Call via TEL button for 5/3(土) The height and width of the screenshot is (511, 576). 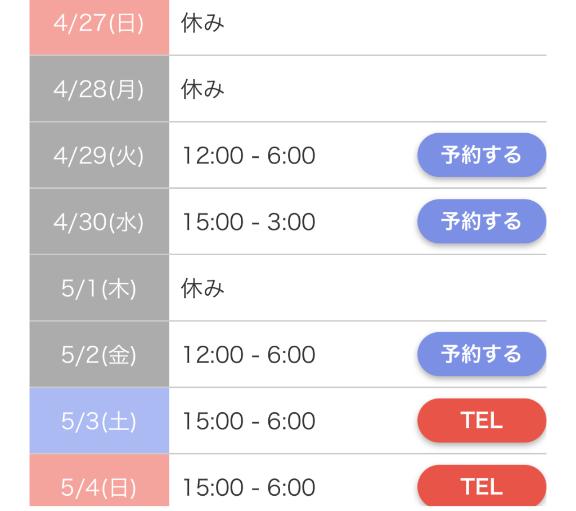[x=482, y=420]
